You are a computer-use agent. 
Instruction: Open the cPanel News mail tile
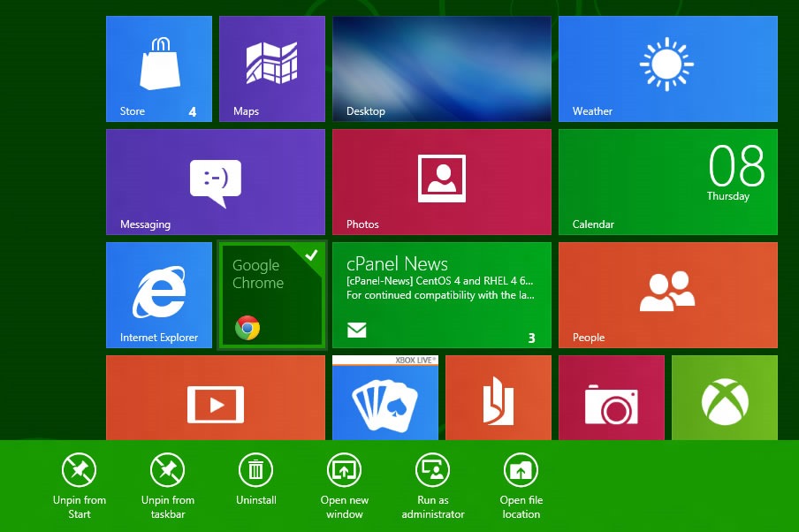(442, 294)
